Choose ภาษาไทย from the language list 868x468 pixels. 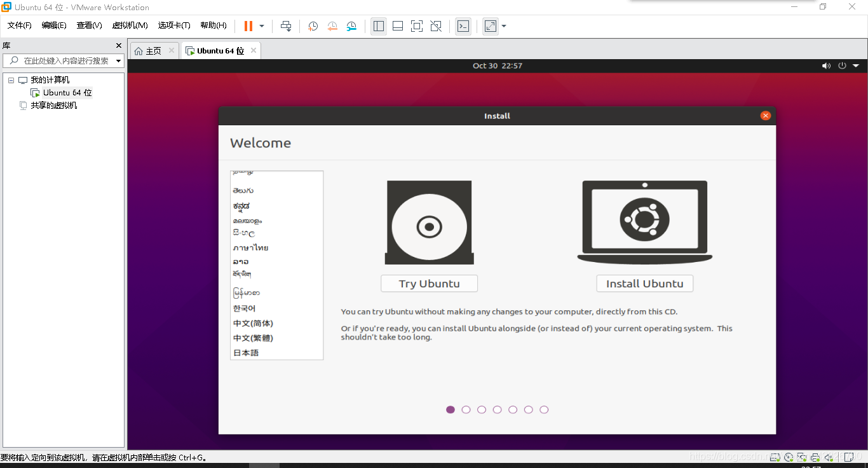point(250,248)
